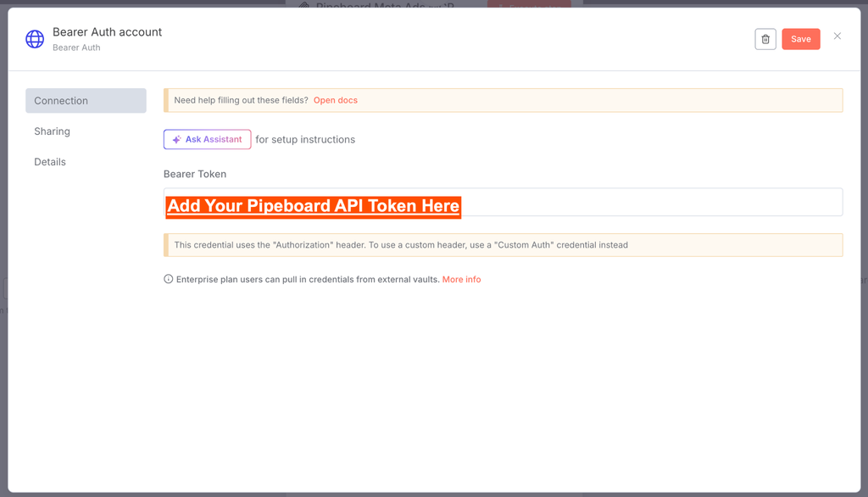Save the Bearer Auth credential
The image size is (868, 497).
tap(800, 39)
